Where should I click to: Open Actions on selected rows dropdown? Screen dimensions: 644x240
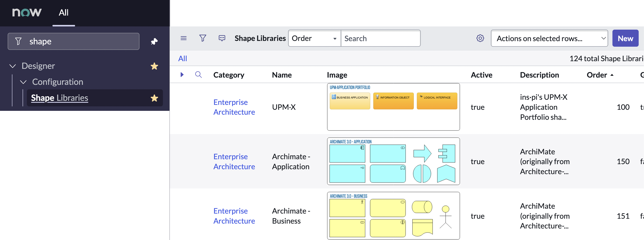[x=549, y=38]
